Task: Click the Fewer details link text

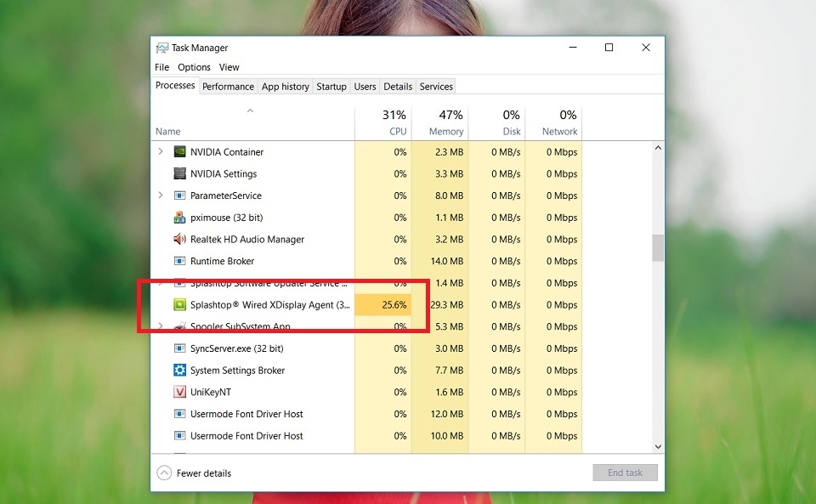Action: (203, 473)
